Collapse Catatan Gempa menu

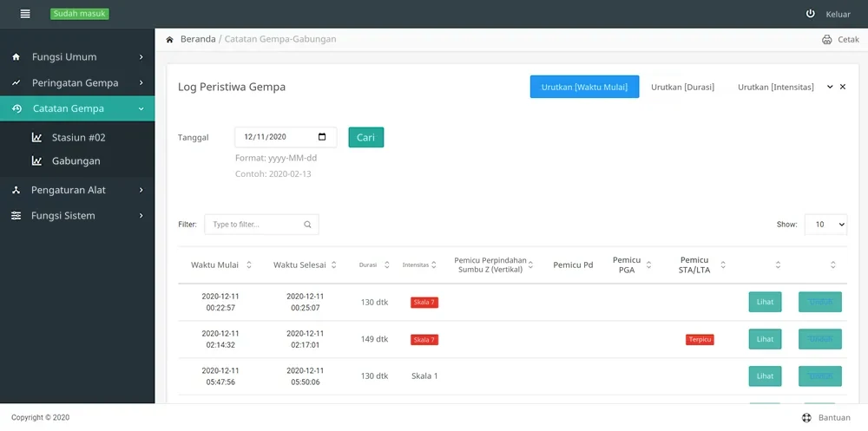pos(141,109)
